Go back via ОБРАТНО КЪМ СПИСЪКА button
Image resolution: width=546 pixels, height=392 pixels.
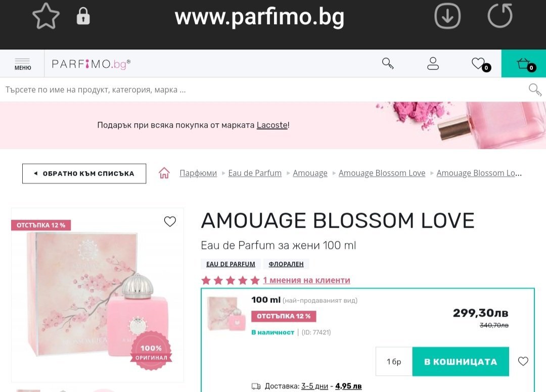pos(84,174)
